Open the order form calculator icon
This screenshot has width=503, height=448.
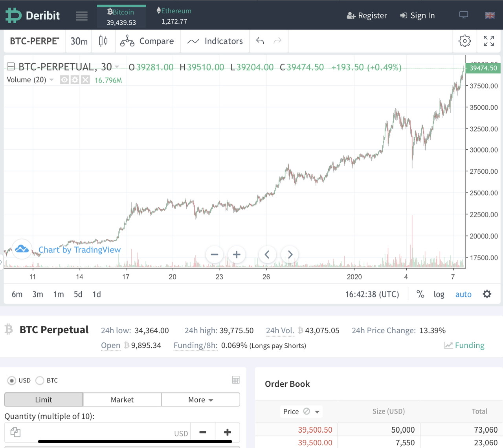(x=236, y=380)
